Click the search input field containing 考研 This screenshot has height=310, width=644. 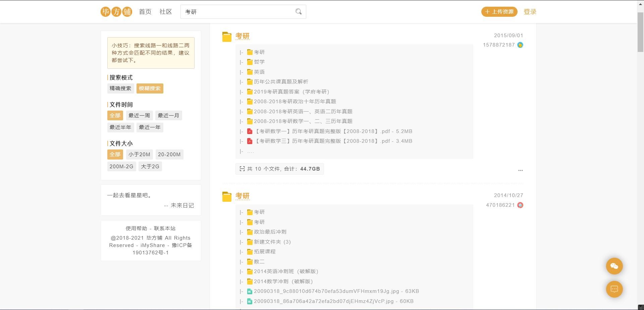click(x=236, y=12)
